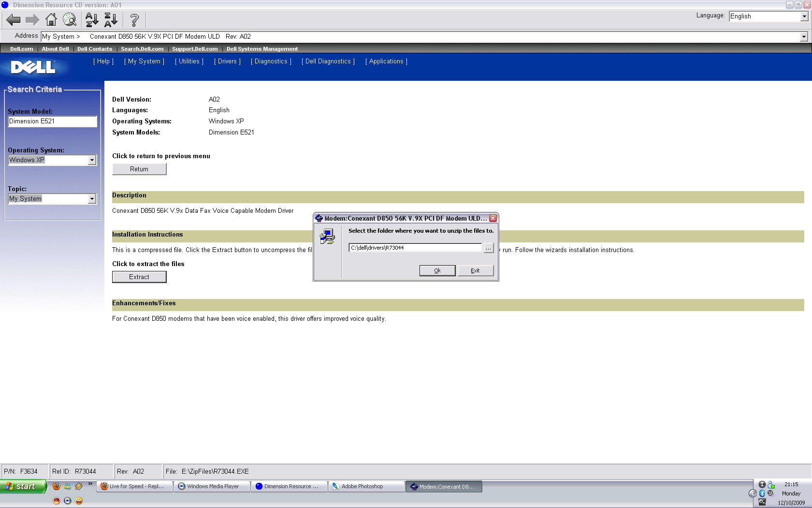Image resolution: width=812 pixels, height=508 pixels.
Task: Switch to Adobe Photoshop taskbar button
Action: (x=367, y=486)
